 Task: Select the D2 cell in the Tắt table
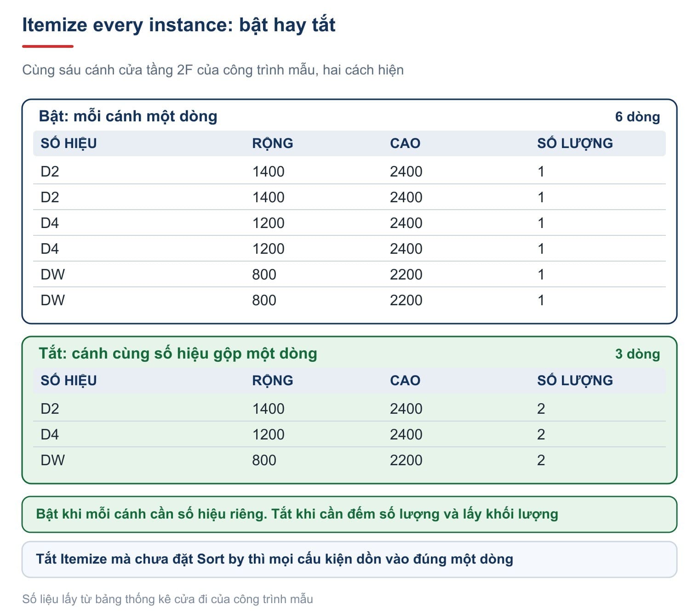coord(50,409)
